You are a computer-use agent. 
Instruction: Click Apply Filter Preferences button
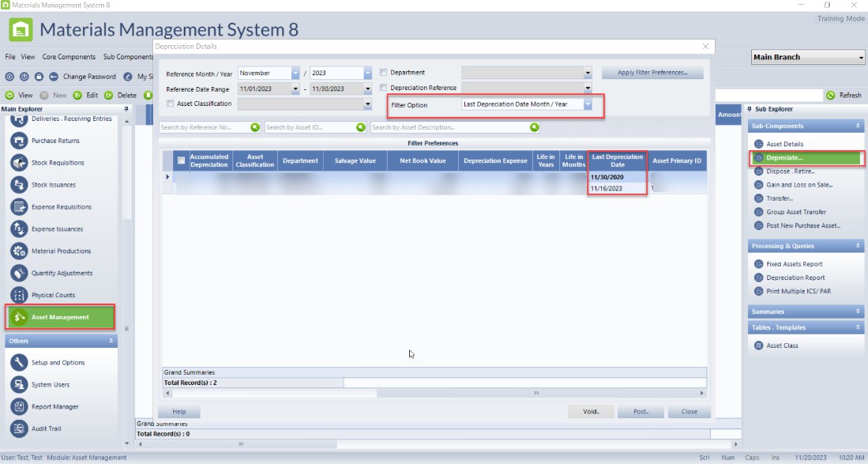point(652,73)
